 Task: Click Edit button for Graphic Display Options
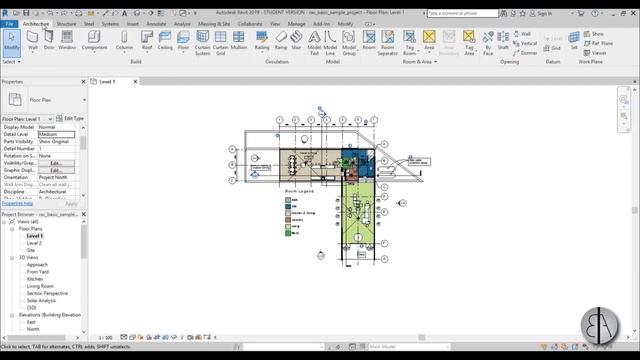[56, 170]
